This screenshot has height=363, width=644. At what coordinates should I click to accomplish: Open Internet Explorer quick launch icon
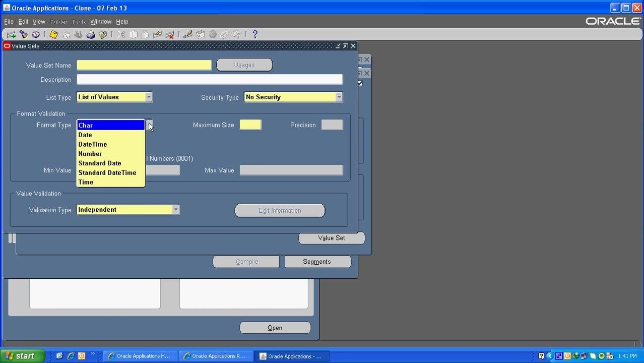[71, 356]
